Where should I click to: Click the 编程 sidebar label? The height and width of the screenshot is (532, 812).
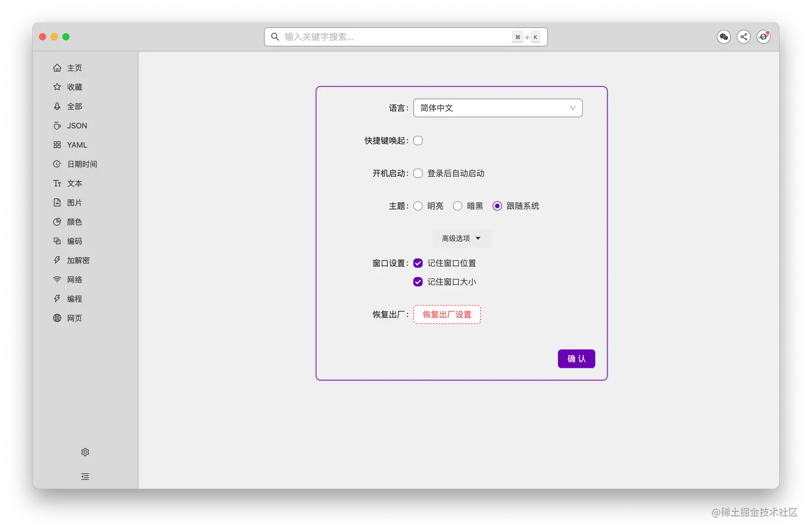click(75, 299)
